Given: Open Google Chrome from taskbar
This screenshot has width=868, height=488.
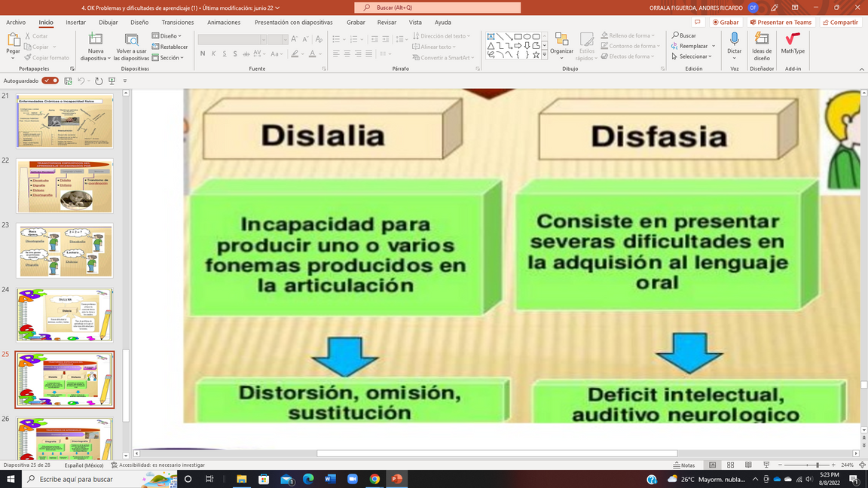Looking at the screenshot, I should pos(374,479).
